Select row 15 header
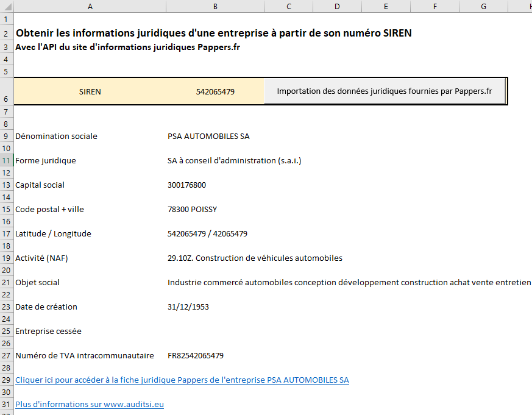 pyautogui.click(x=6, y=210)
